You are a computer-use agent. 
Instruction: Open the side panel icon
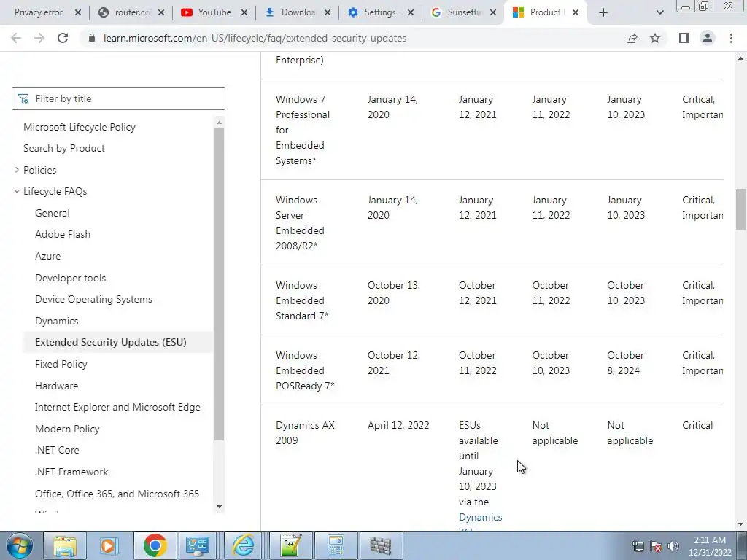coord(684,38)
